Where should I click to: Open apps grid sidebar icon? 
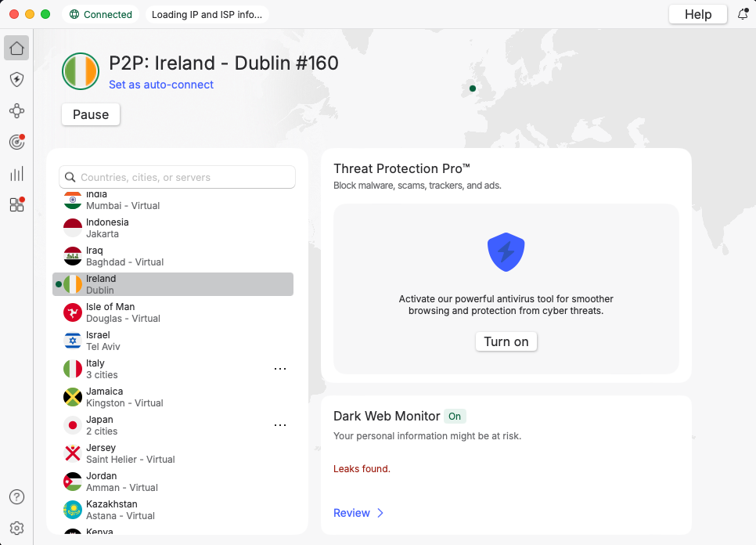(x=16, y=205)
